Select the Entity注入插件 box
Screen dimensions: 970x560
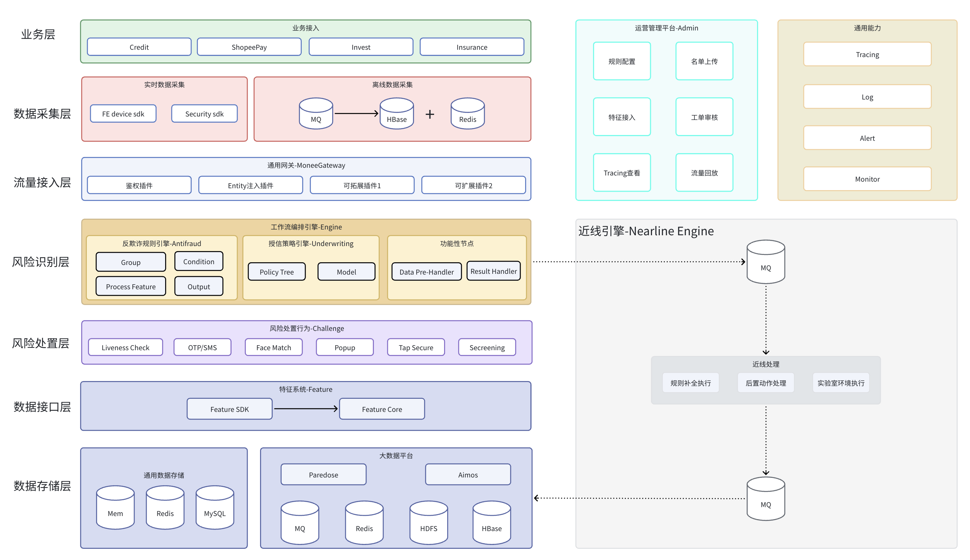click(x=251, y=185)
